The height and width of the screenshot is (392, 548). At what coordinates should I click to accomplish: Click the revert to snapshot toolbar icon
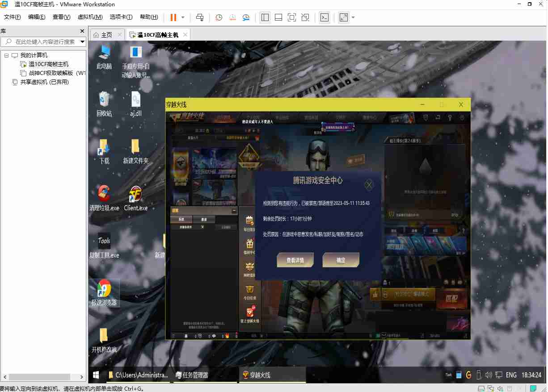click(232, 17)
